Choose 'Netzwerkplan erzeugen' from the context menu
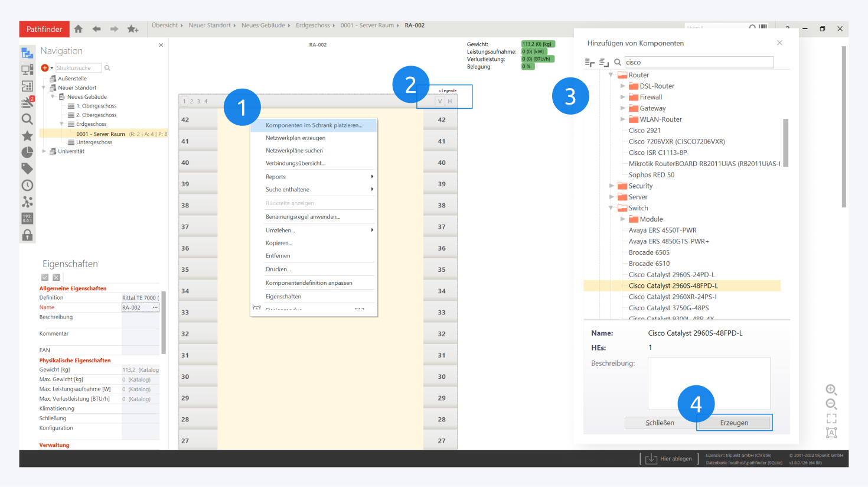Screen dimensions: 868x487 [295, 138]
